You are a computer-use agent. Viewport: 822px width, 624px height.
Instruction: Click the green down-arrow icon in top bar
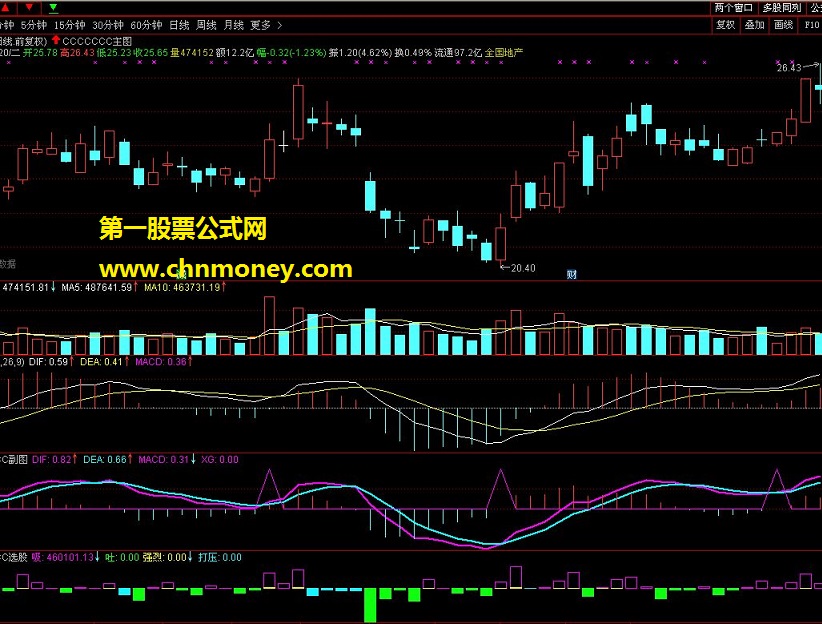coord(53,7)
